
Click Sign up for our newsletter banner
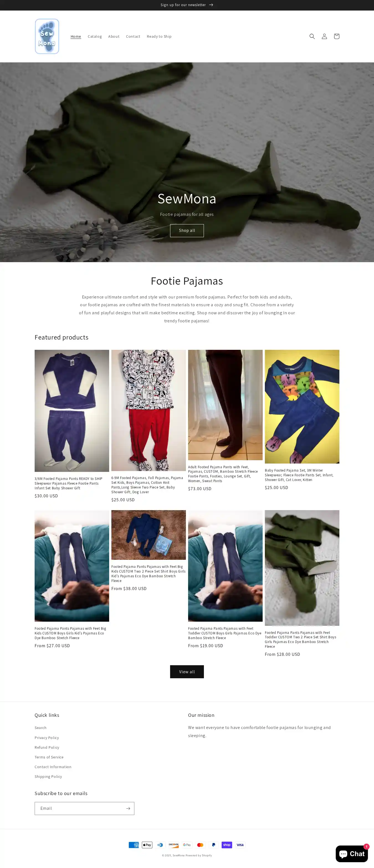pos(187,5)
